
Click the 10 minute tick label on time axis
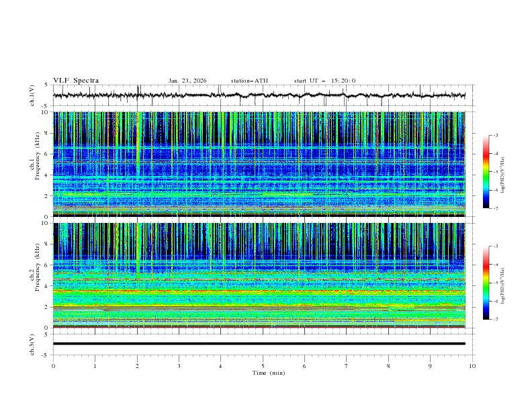point(472,366)
